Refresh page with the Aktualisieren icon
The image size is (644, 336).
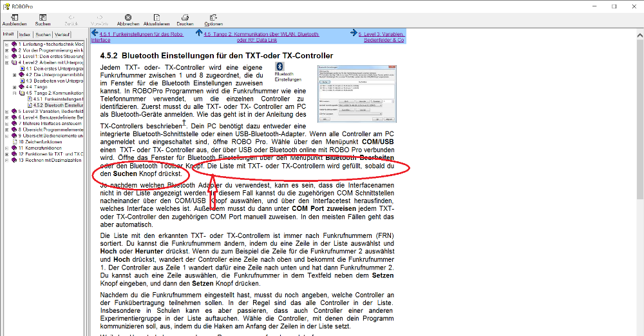click(x=156, y=17)
